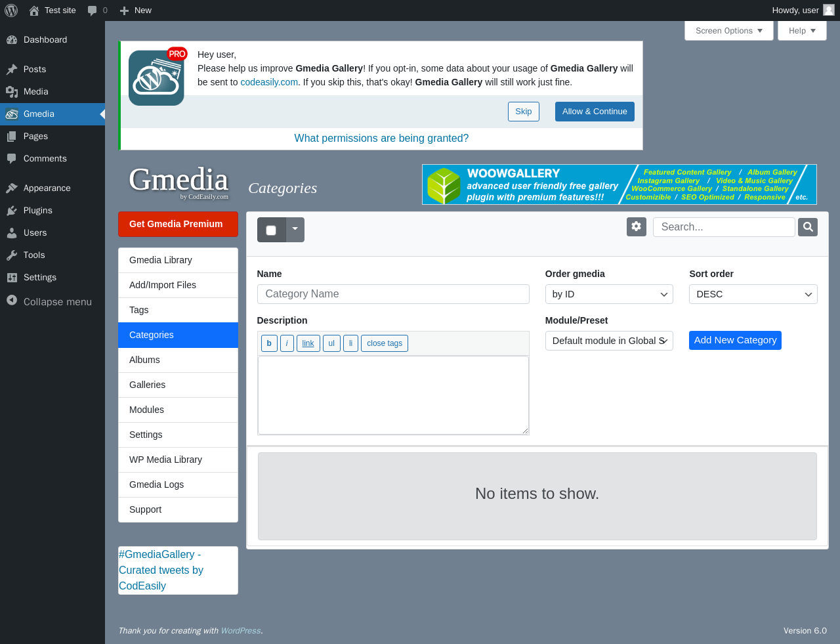
Task: Click the Gmedia by CodEasily logo
Action: (x=178, y=182)
